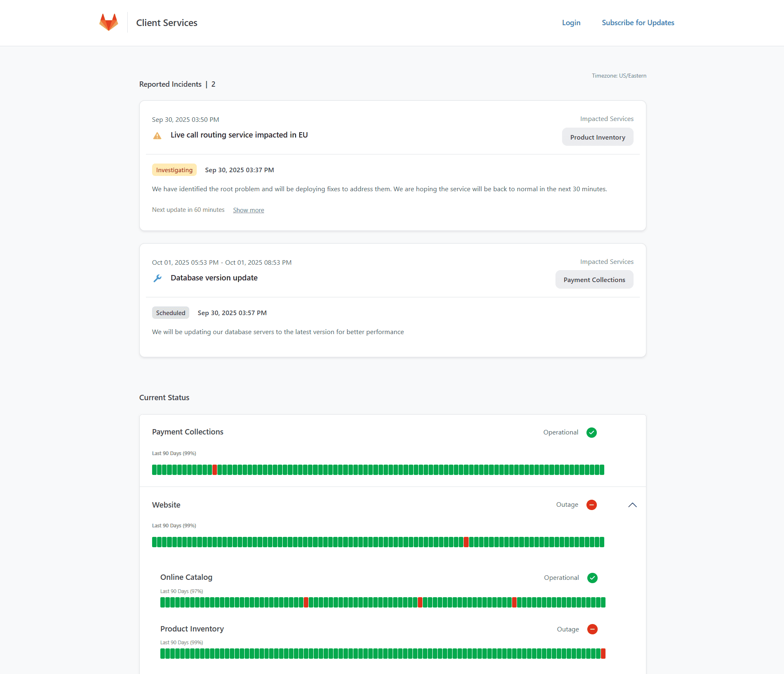Select the Product Inventory impacted service tag
784x674 pixels.
597,137
